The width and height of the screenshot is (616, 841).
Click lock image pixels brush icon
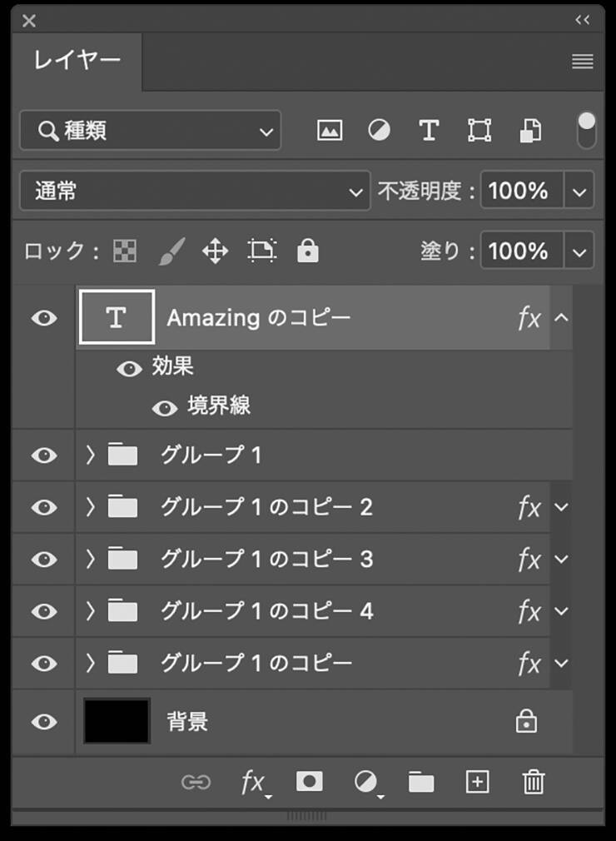(171, 251)
